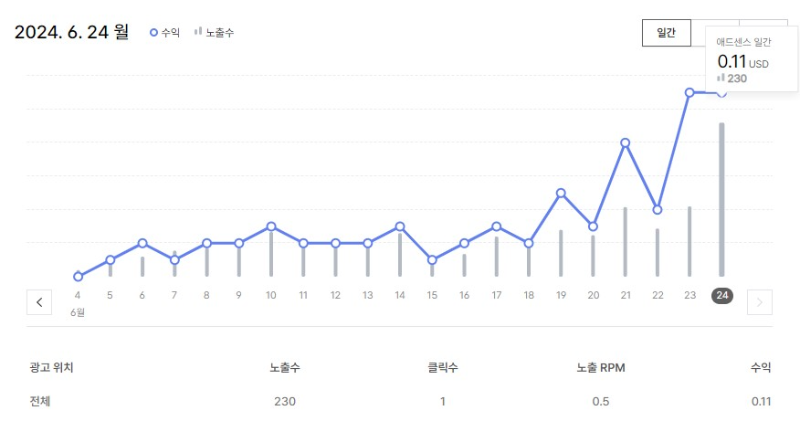Select date 10 on the axis
This screenshot has height=435, width=800.
271,295
